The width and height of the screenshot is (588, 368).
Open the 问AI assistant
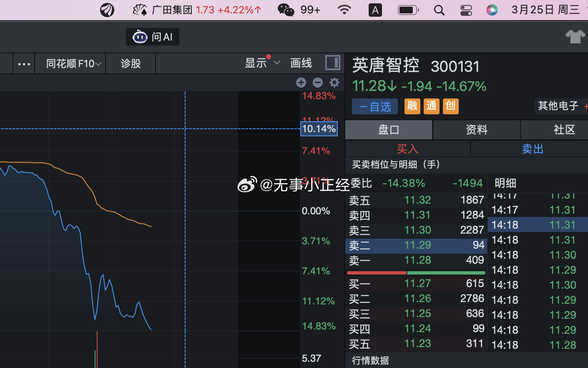152,37
